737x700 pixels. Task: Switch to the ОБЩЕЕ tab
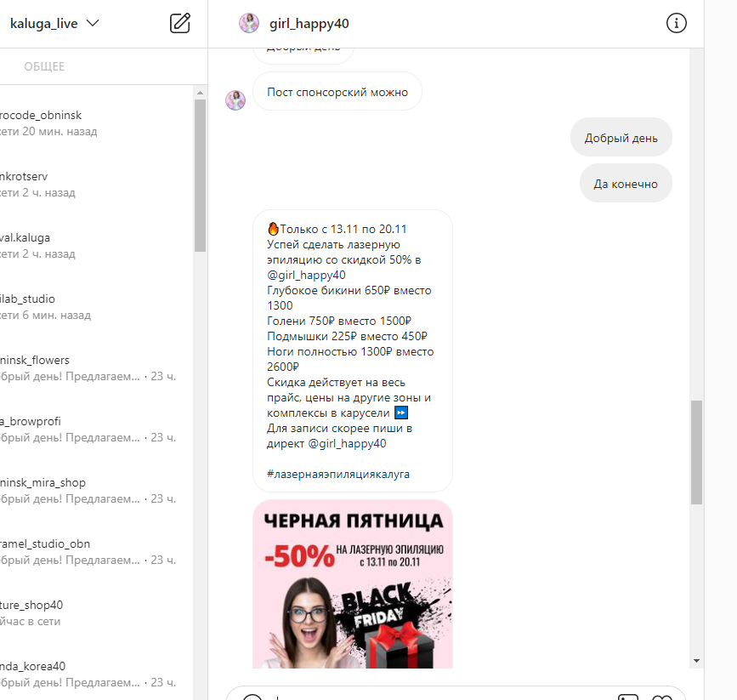click(x=44, y=66)
